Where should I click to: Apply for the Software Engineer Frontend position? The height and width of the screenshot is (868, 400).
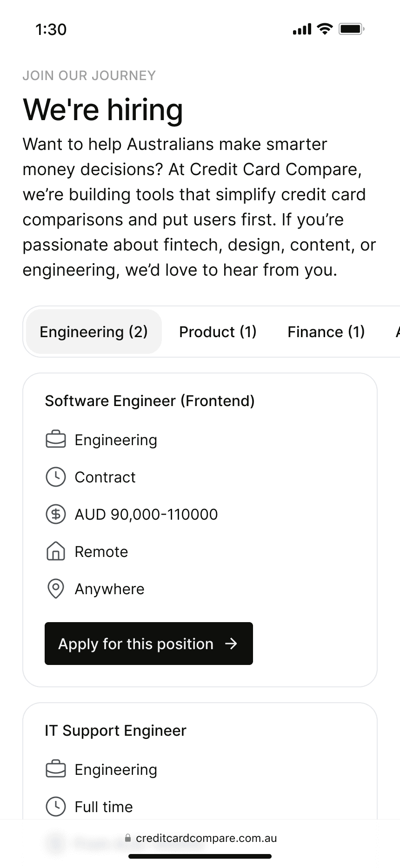click(149, 644)
